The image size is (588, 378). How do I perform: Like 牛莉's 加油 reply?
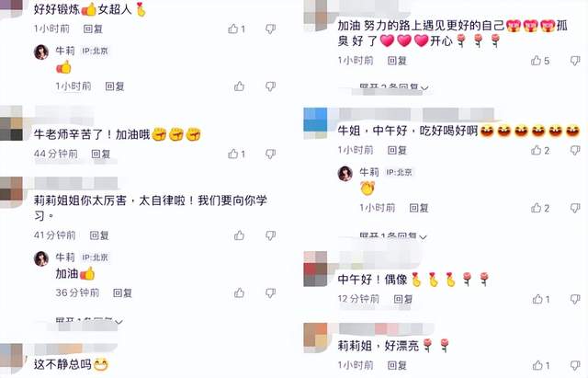click(239, 292)
